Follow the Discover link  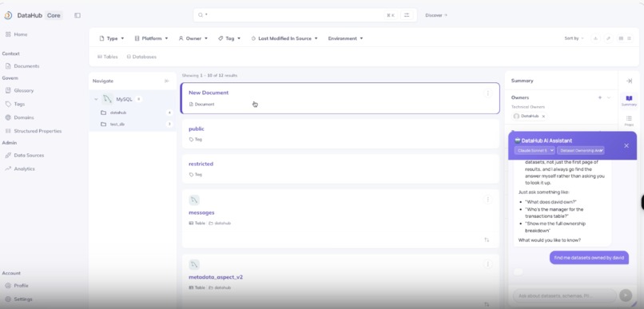(x=436, y=15)
